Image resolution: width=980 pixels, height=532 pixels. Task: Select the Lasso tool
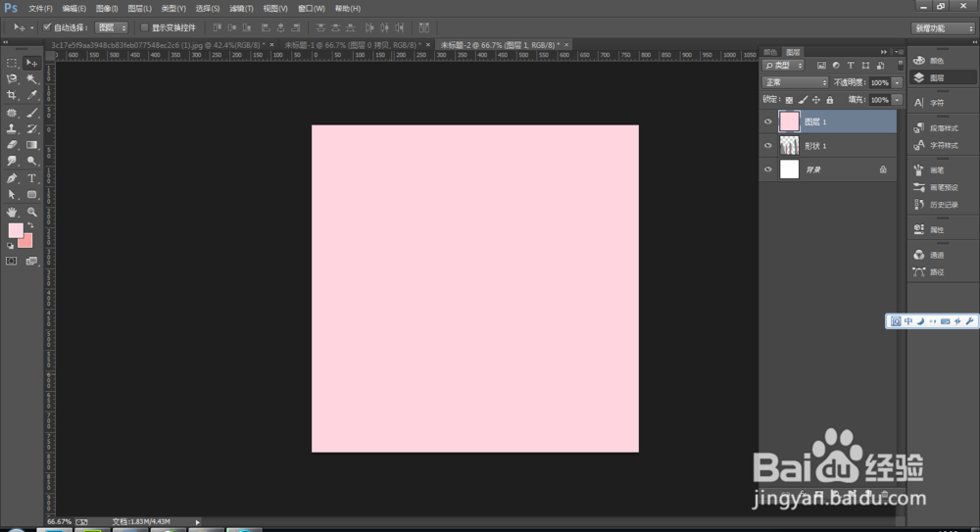[12, 78]
